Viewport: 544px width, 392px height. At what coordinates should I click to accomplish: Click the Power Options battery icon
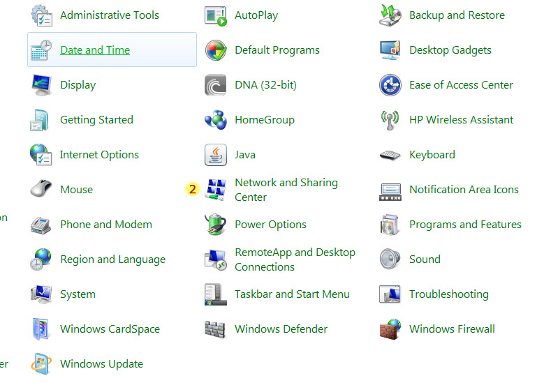[216, 224]
